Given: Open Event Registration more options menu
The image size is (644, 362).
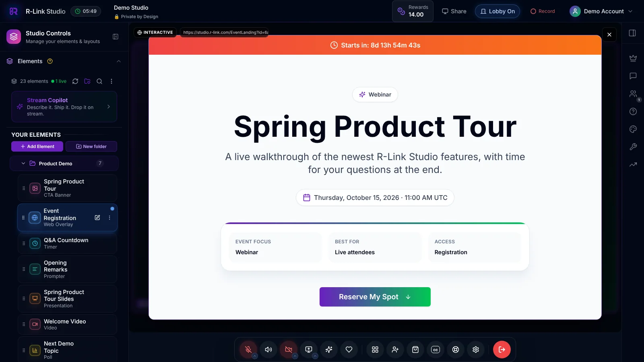Looking at the screenshot, I should (x=109, y=218).
